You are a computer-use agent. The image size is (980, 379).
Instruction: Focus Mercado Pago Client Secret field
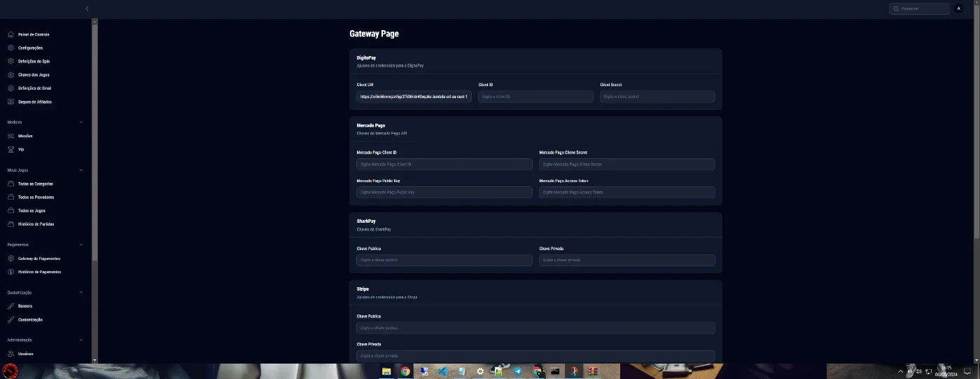[627, 164]
